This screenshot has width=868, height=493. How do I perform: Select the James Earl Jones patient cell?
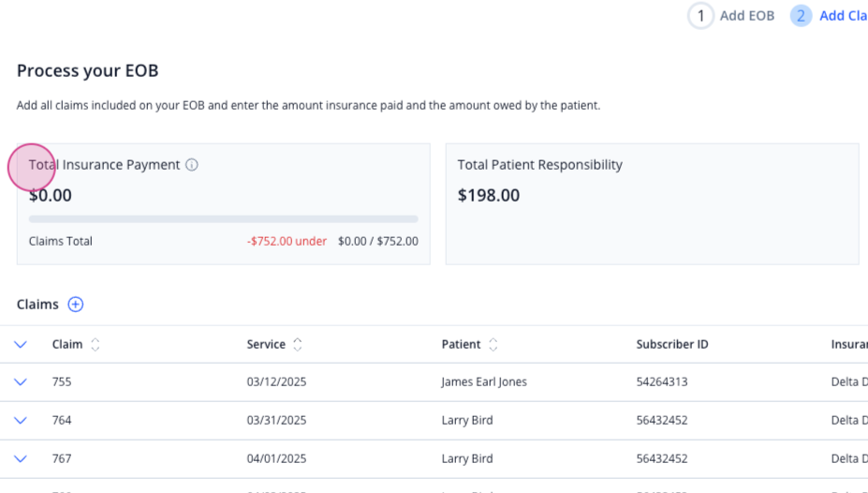click(484, 381)
